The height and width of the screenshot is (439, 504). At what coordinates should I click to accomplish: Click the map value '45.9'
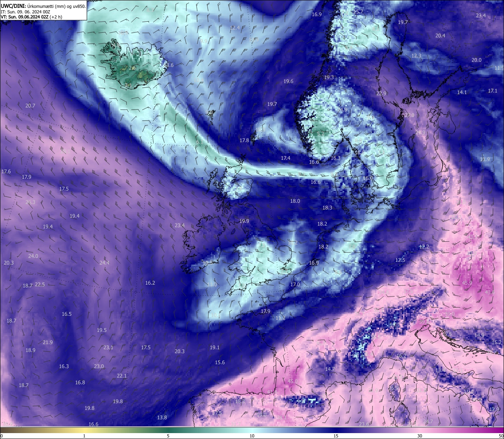[467, 283]
